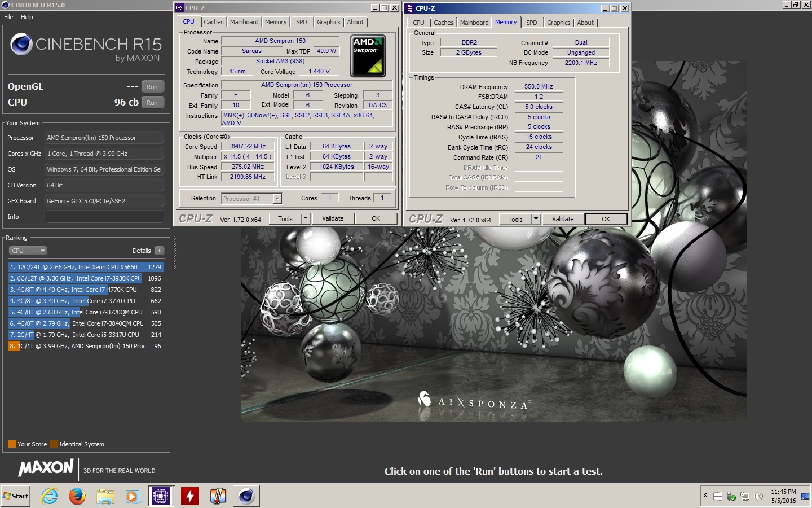Screen dimensions: 812x508
Task: Select ranking entry Core i7-3720QM
Action: coord(86,312)
